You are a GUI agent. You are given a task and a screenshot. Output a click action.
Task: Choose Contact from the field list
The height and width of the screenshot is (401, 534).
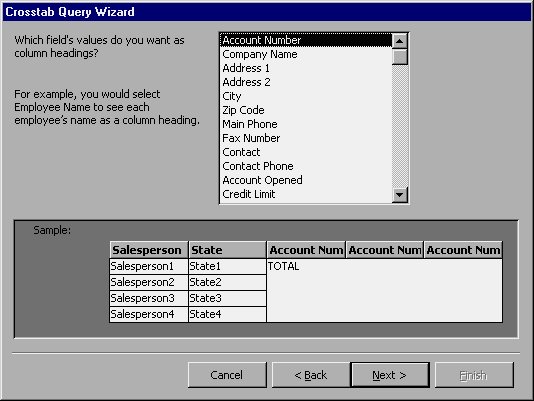pos(306,152)
